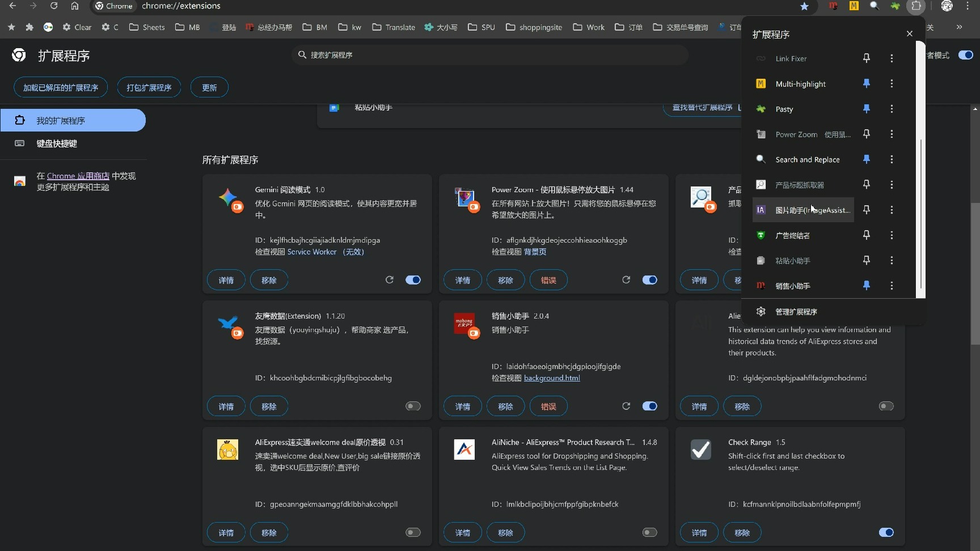The width and height of the screenshot is (980, 551).
Task: Show hidden bookmarks overflow chevron
Action: click(959, 27)
